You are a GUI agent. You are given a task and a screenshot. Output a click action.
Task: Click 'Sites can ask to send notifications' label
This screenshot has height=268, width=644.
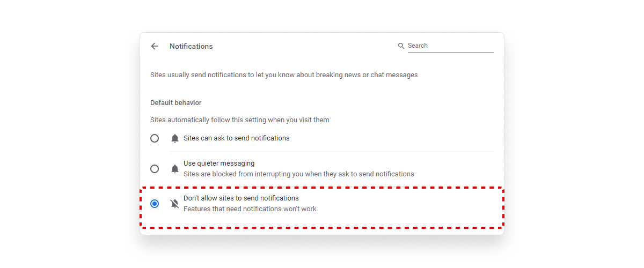[237, 138]
